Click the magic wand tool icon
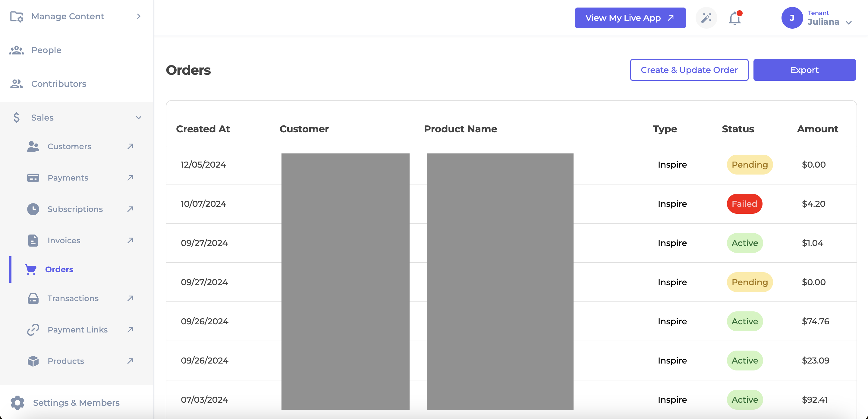This screenshot has width=868, height=419. [707, 18]
